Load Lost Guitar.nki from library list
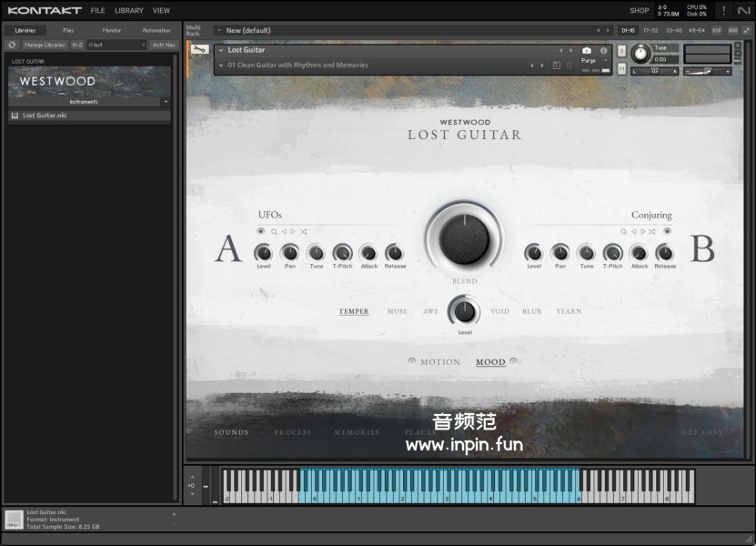The width and height of the screenshot is (756, 546). 90,116
